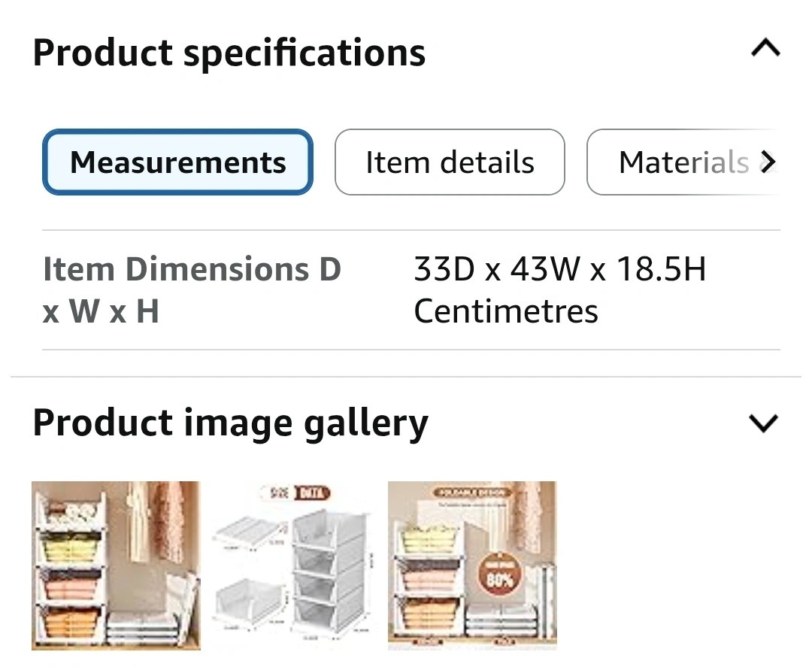This screenshot has height=670, width=812.
Task: Open the foldable design gallery thumbnail
Action: coord(472,565)
